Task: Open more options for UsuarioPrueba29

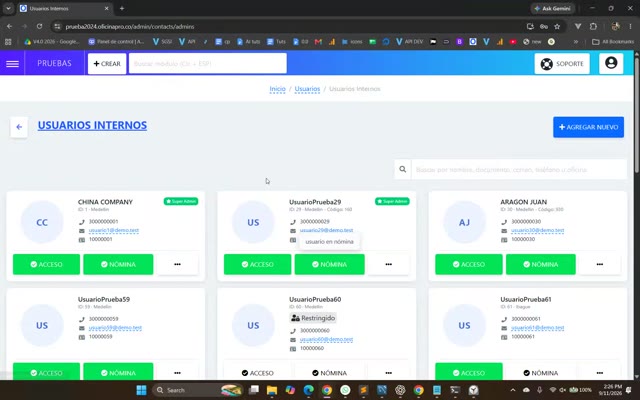Action: tap(389, 264)
